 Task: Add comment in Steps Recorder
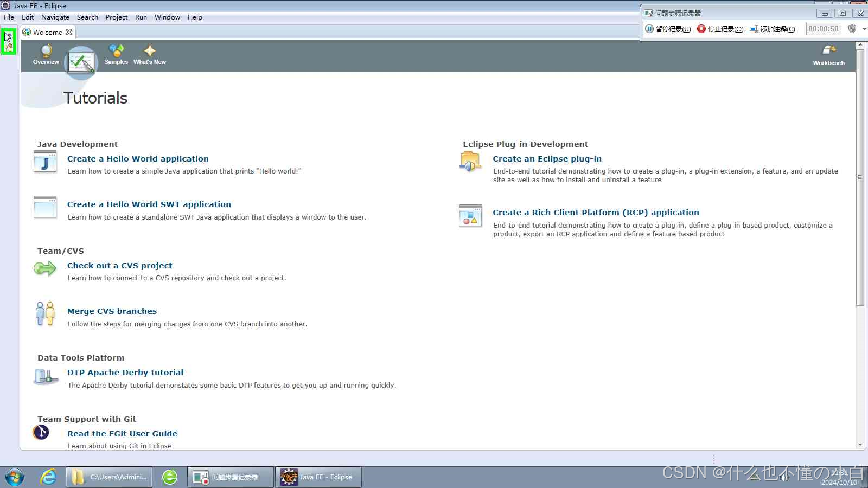coord(773,29)
